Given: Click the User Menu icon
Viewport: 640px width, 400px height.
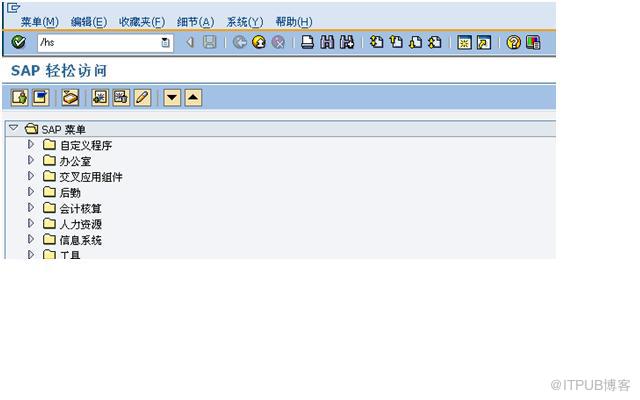Looking at the screenshot, I should point(20,98).
